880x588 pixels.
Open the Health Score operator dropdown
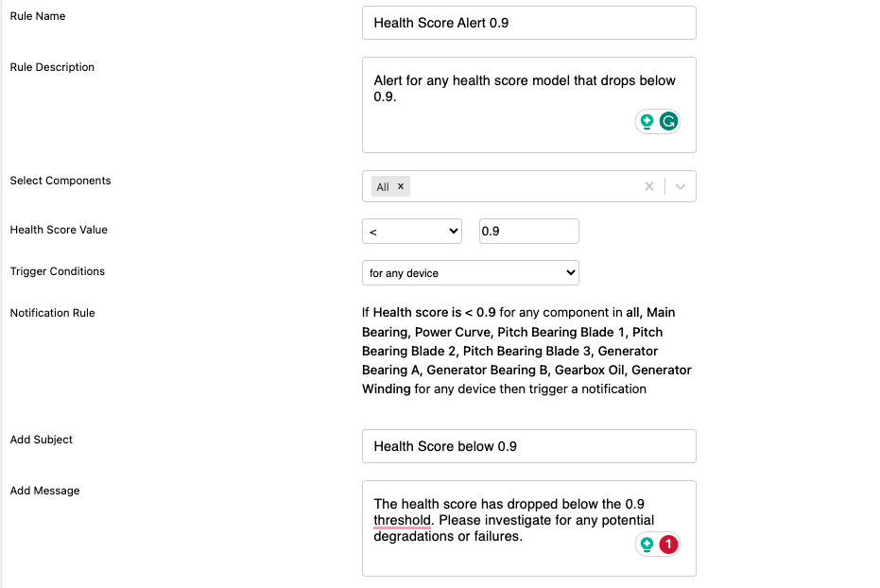(412, 232)
